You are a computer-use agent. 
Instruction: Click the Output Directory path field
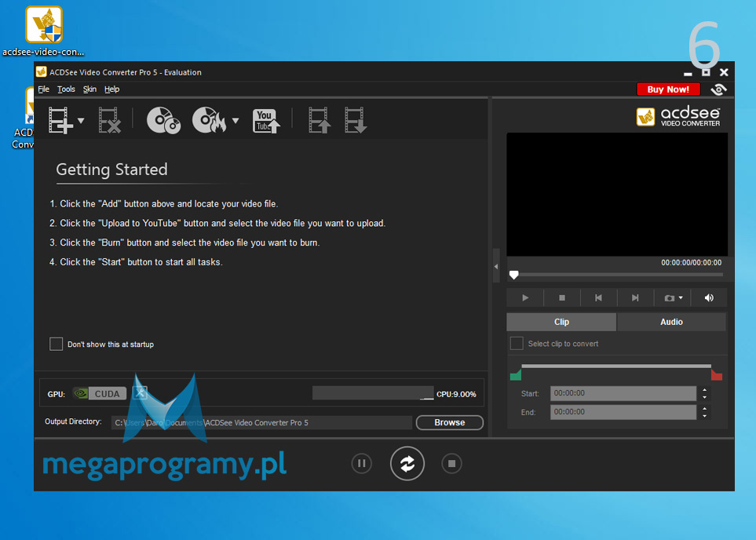tap(261, 422)
